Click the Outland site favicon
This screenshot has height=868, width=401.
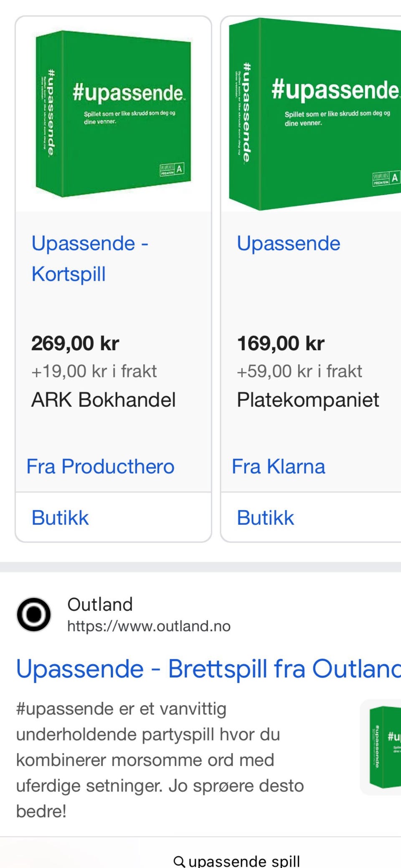point(33,614)
